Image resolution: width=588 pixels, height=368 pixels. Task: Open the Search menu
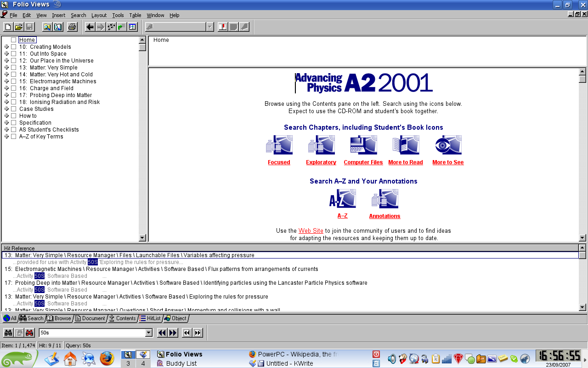click(x=78, y=15)
